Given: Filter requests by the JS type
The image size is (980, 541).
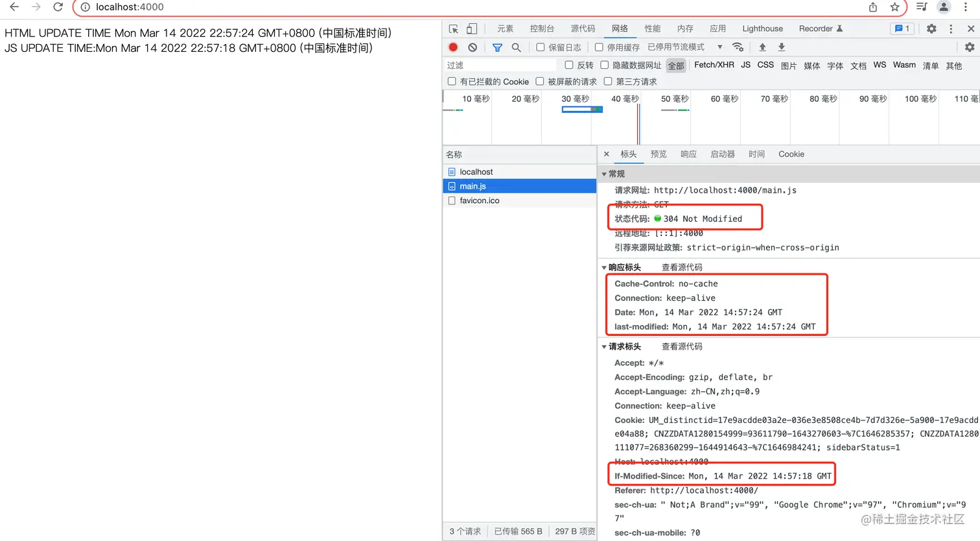Looking at the screenshot, I should (x=745, y=65).
